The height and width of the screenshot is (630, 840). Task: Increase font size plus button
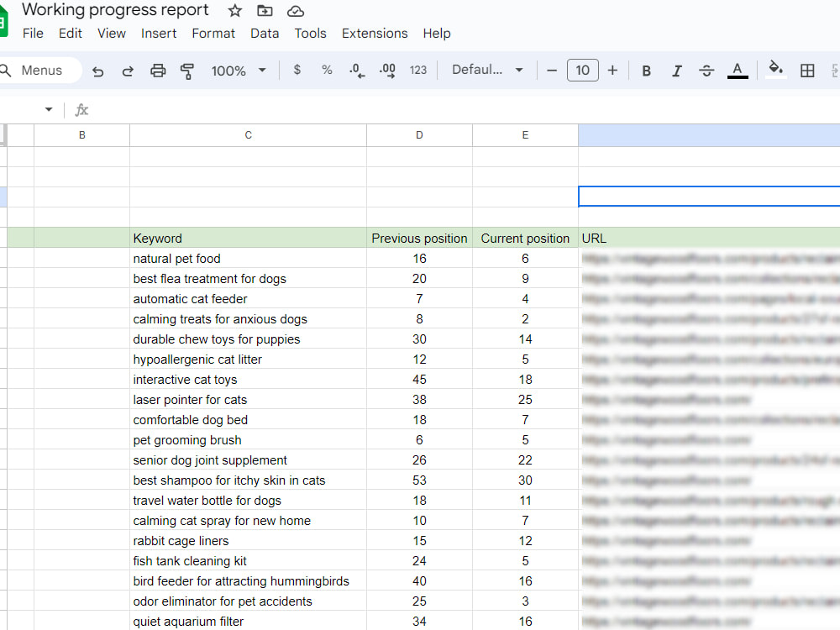[612, 71]
